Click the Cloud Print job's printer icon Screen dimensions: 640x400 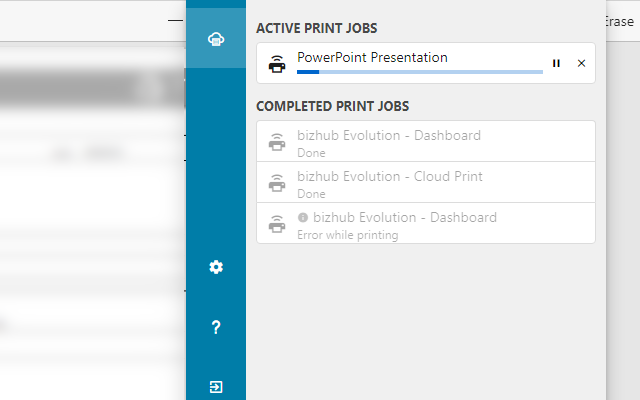click(277, 184)
